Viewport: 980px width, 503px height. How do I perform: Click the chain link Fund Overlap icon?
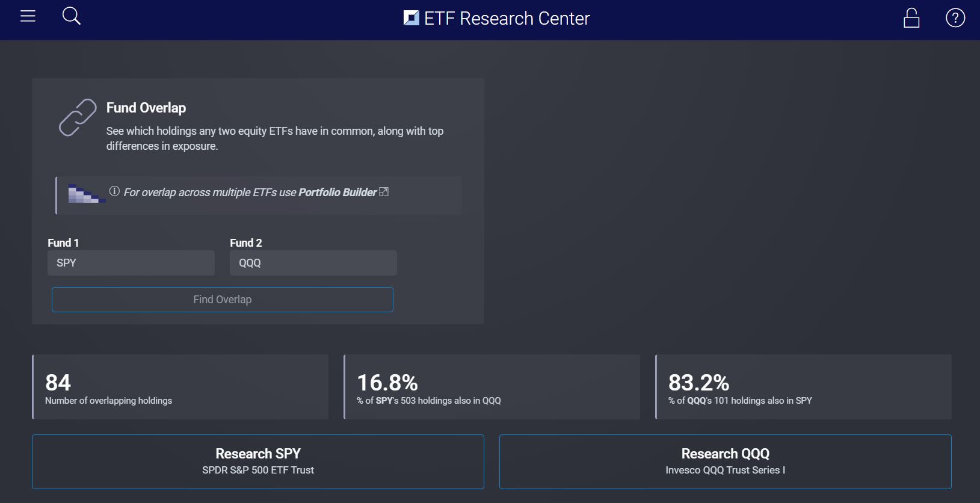pos(78,117)
